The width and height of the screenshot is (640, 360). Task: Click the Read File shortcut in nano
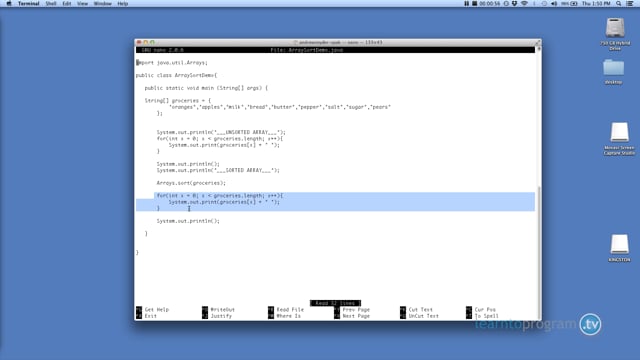pos(286,309)
